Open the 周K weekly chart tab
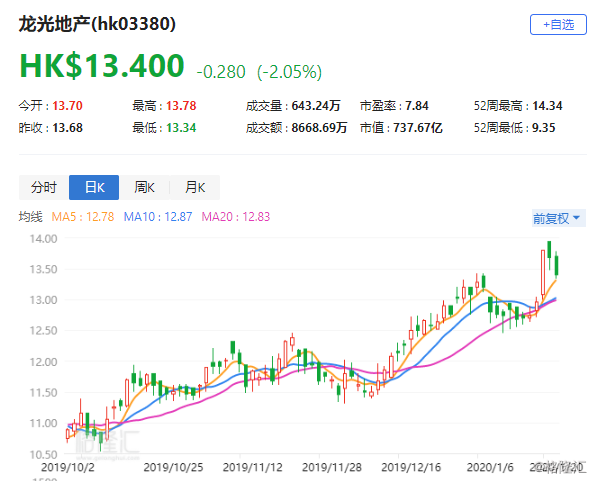Viewport: 594px width, 481px height. pyautogui.click(x=144, y=187)
